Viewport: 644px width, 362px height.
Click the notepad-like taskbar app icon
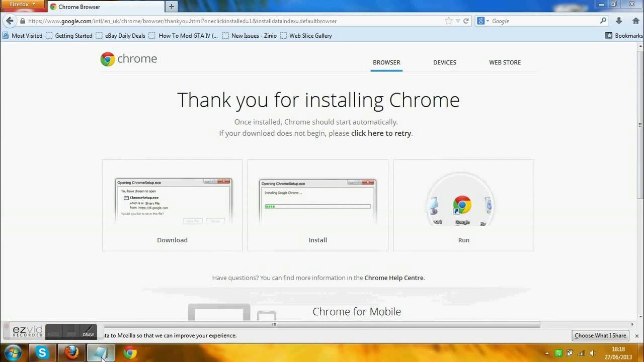point(101,353)
